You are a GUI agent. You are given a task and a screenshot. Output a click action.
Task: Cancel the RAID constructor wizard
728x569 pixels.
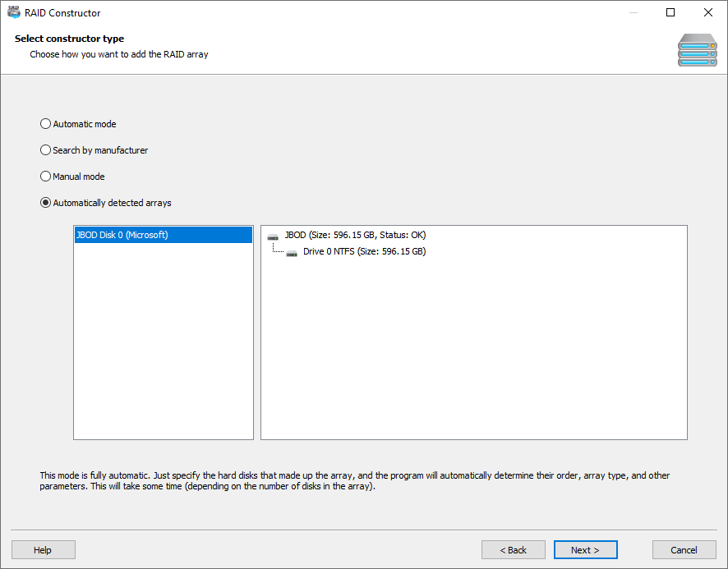tap(684, 549)
